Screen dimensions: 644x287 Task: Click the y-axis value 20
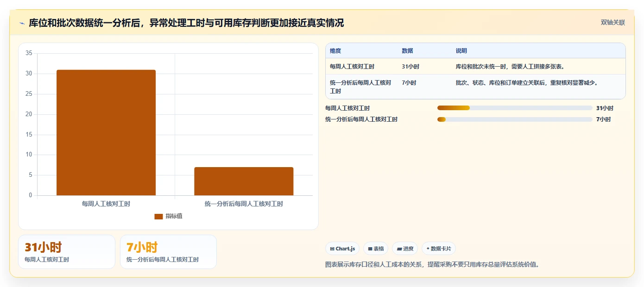click(29, 114)
